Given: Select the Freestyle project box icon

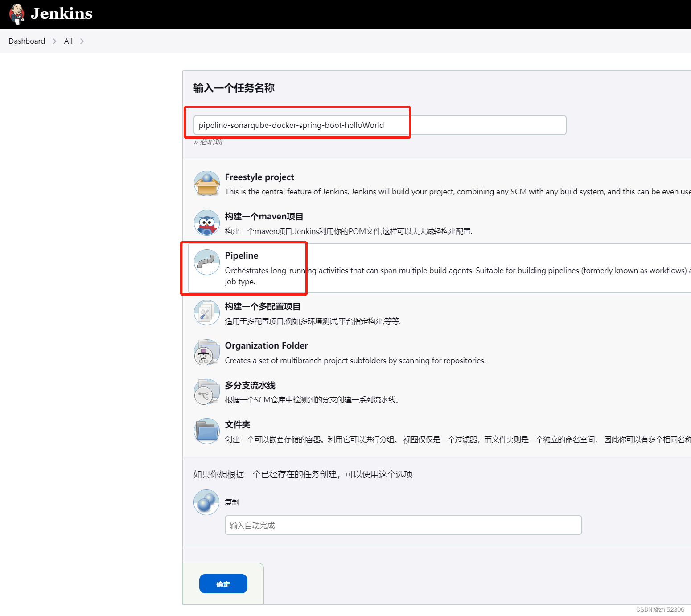Looking at the screenshot, I should click(x=207, y=184).
